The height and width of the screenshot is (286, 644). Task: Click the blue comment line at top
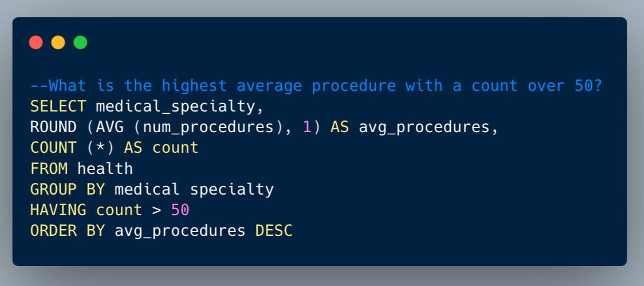pos(316,85)
